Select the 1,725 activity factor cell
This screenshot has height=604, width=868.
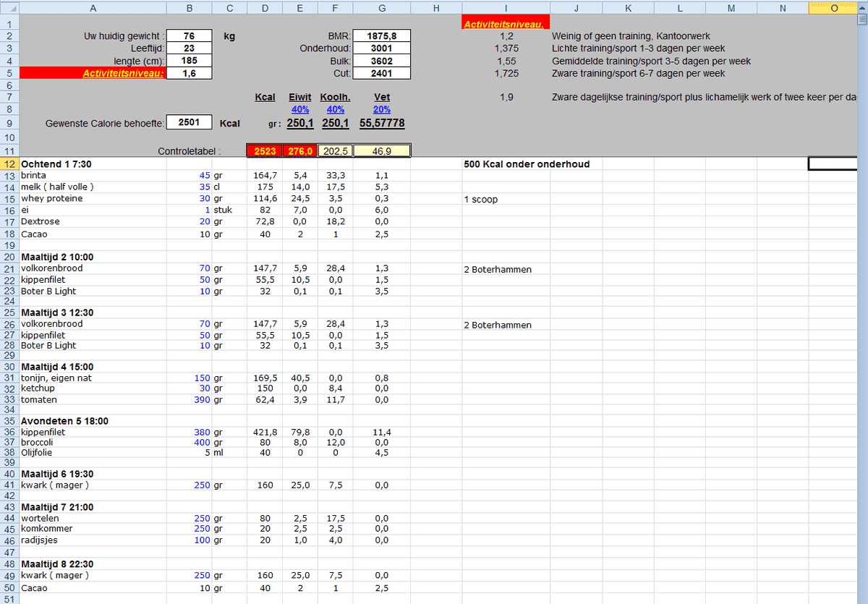coord(507,73)
